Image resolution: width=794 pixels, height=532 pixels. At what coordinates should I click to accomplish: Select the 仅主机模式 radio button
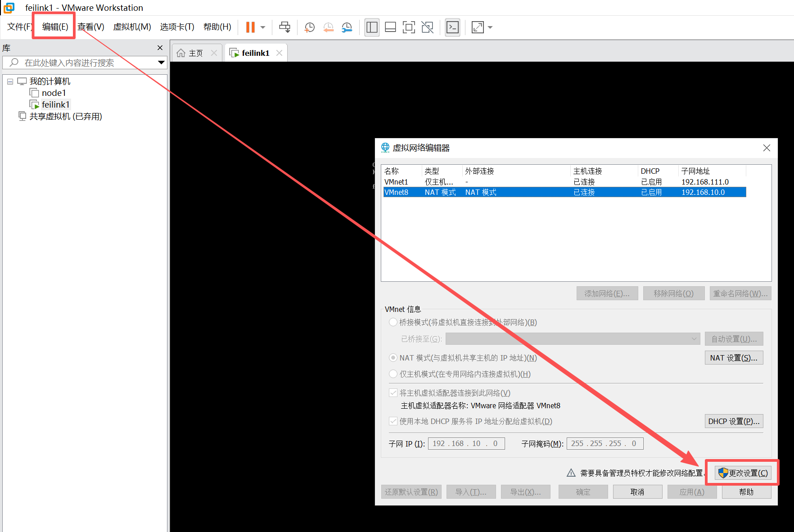tap(393, 374)
